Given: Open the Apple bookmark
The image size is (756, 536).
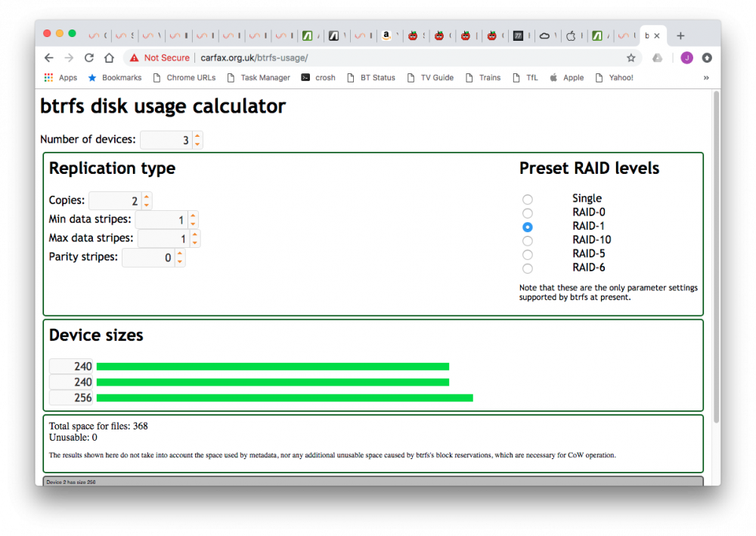Looking at the screenshot, I should 566,78.
